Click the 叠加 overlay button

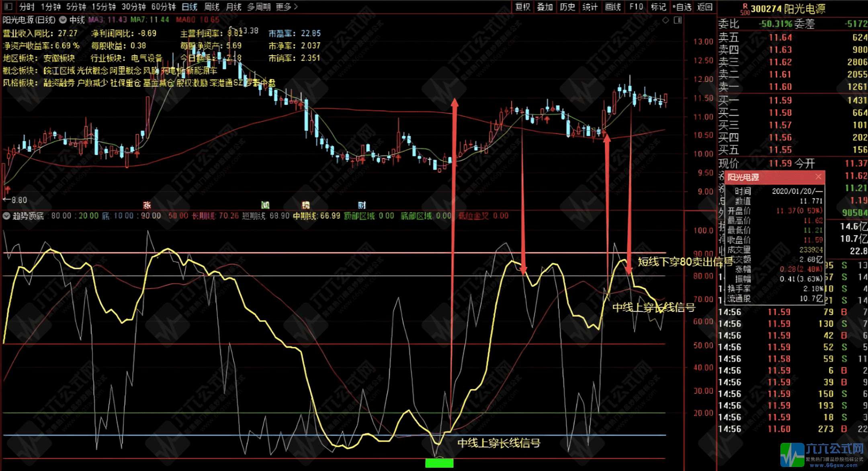545,7
